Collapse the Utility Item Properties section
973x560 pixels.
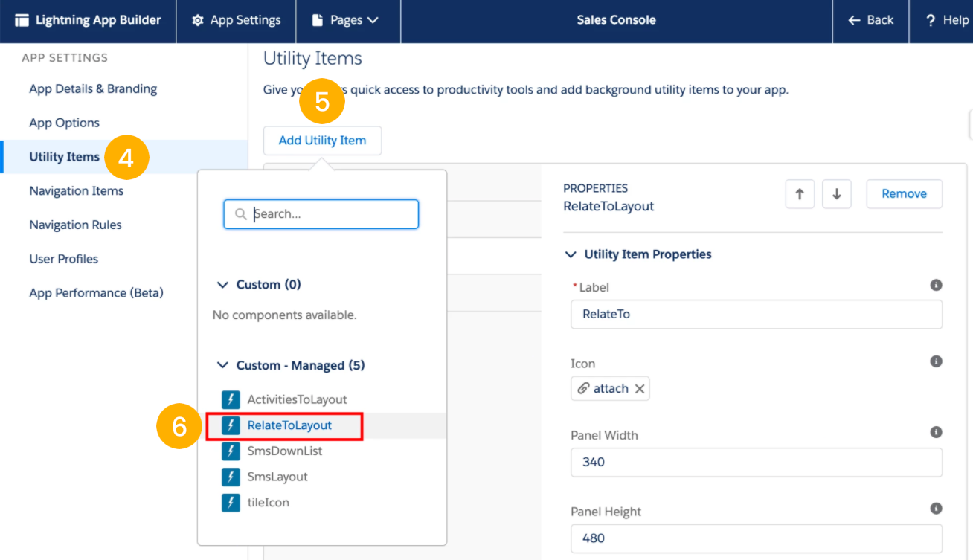point(571,254)
